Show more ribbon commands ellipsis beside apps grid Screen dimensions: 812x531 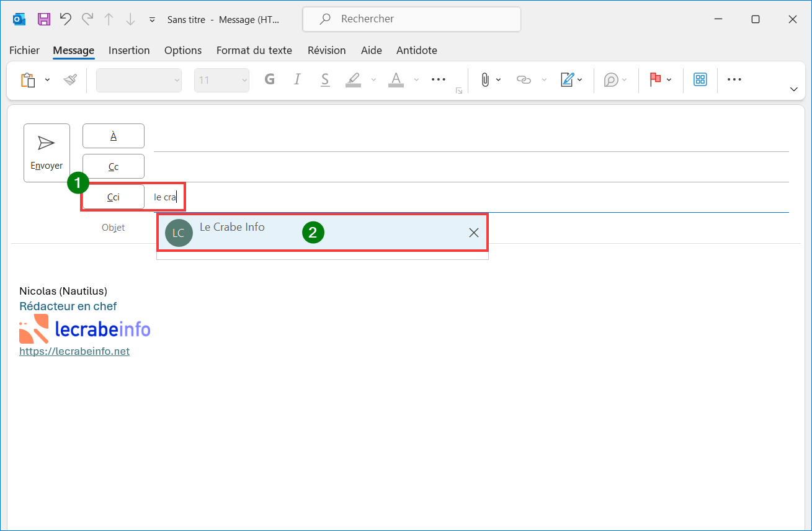(734, 79)
